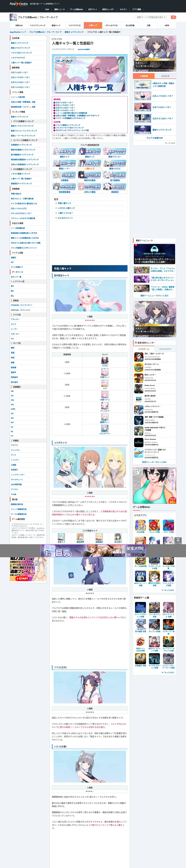This screenshot has height=868, width=186.
Task: Open 最強キャラランキング breadcrumb link
Action: click(x=74, y=32)
